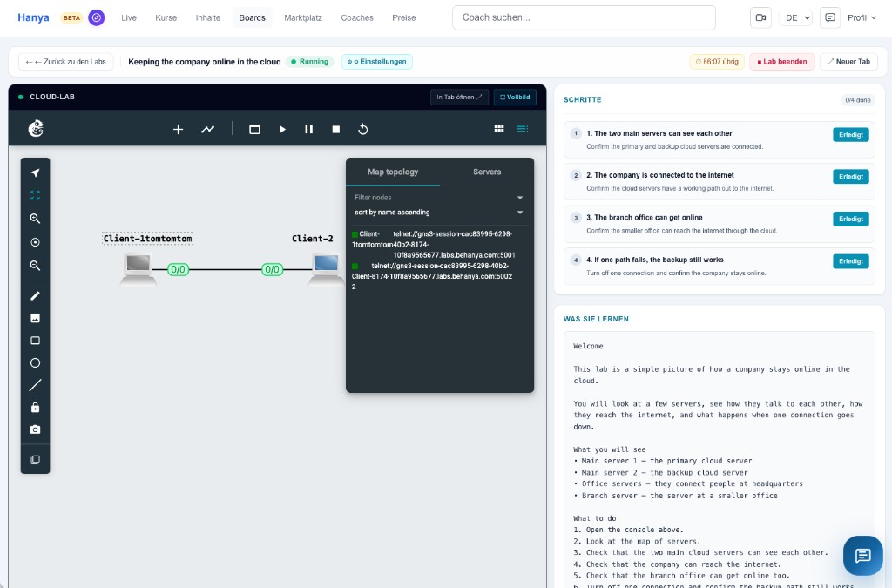Zoom out with the lower magnifier tool
Image resolution: width=892 pixels, height=588 pixels.
(x=35, y=266)
